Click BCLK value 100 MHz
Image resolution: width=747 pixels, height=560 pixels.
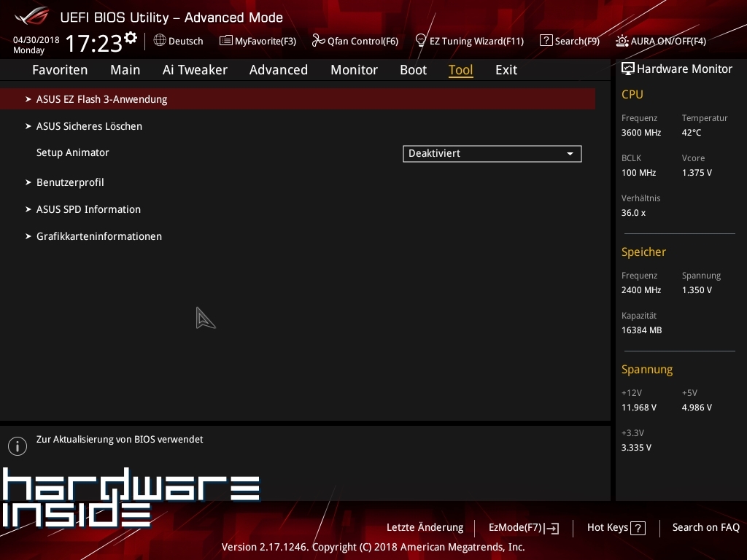click(639, 173)
